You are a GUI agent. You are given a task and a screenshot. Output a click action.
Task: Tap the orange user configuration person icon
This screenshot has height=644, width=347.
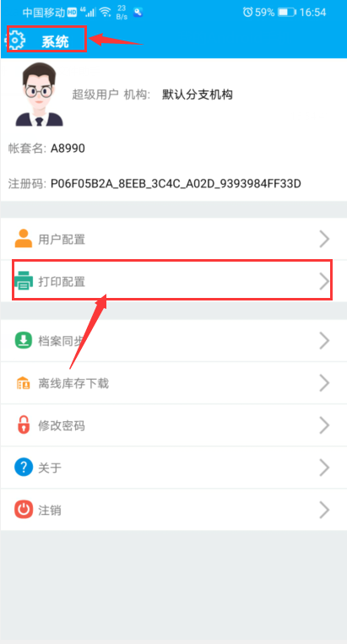24,238
